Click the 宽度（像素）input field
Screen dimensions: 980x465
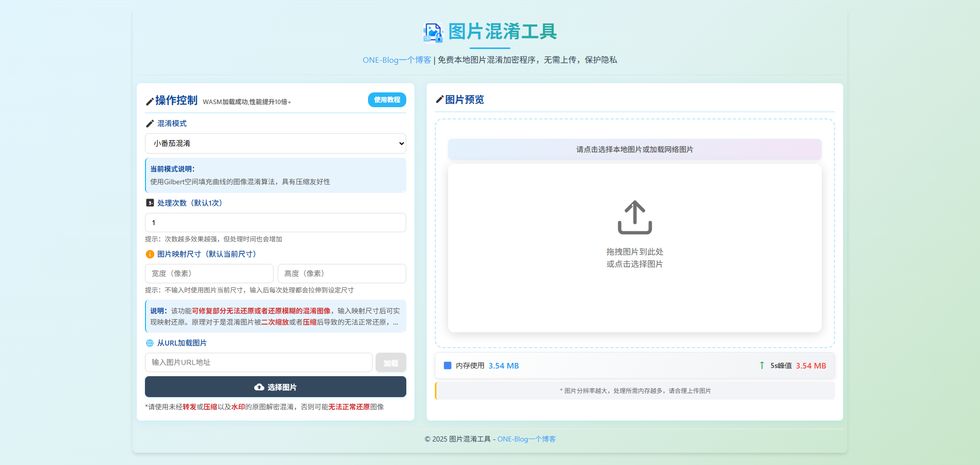pos(209,274)
